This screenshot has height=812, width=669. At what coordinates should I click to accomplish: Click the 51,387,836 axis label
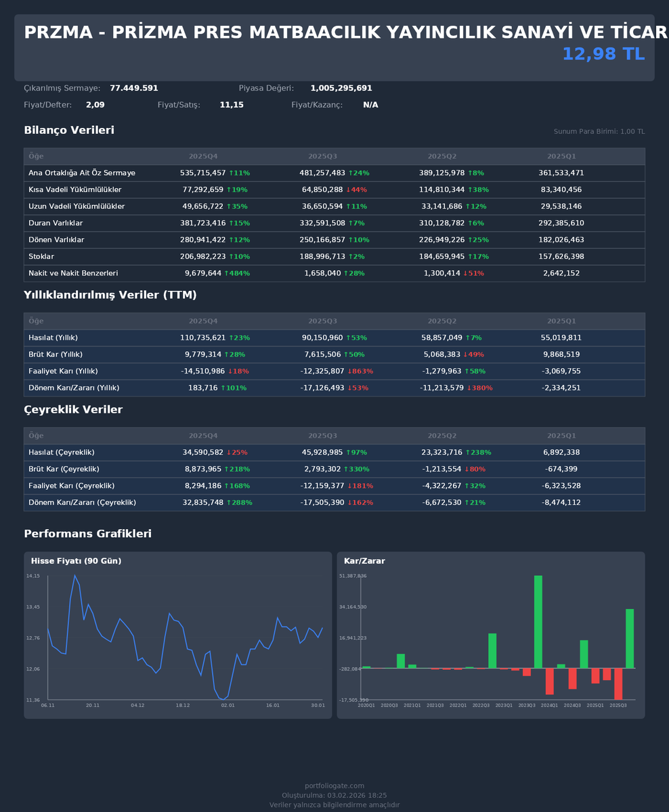[353, 576]
